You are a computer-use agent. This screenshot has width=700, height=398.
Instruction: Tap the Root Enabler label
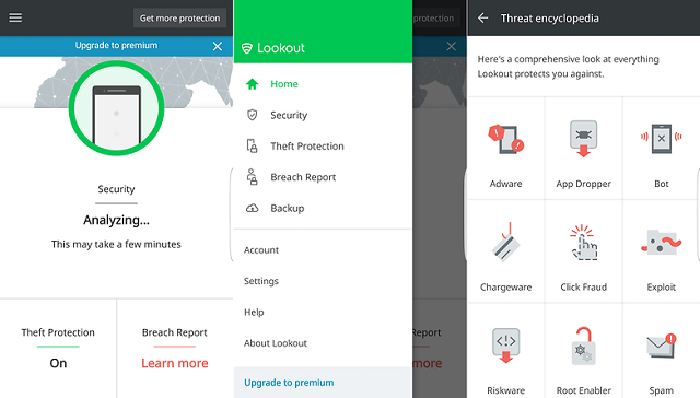[583, 391]
